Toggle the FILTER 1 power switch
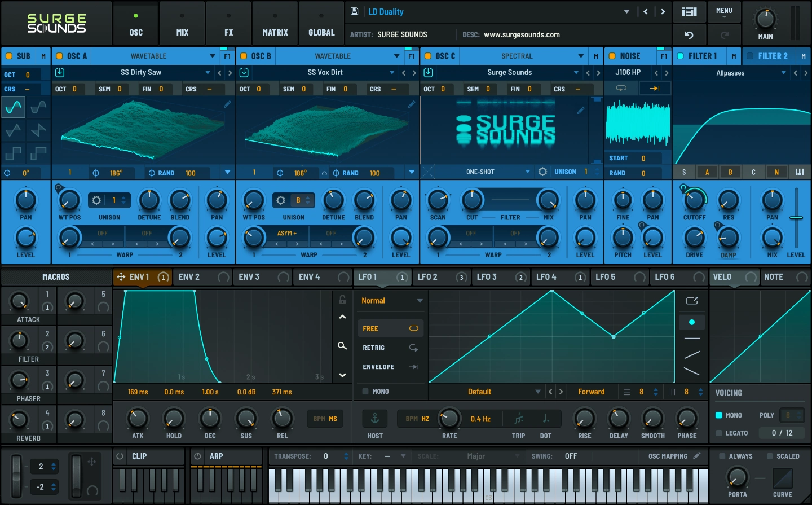The width and height of the screenshot is (812, 505). tap(681, 56)
